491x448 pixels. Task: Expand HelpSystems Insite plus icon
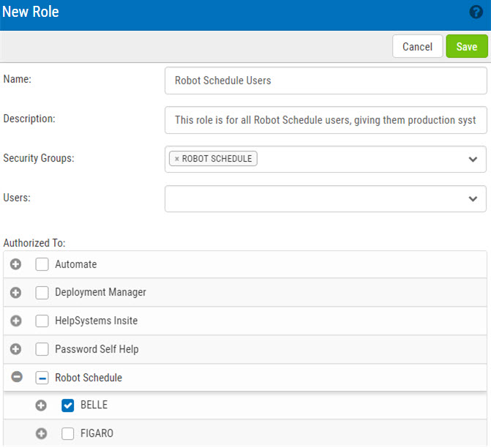tap(15, 321)
